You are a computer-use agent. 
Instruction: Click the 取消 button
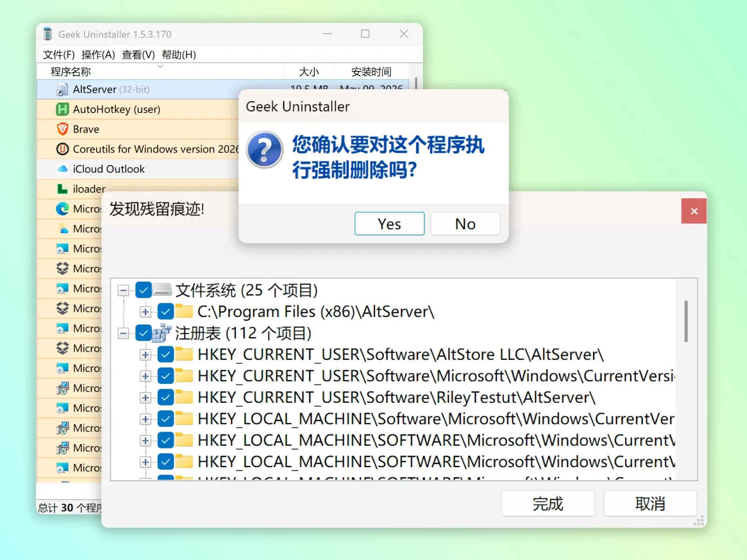click(x=650, y=503)
